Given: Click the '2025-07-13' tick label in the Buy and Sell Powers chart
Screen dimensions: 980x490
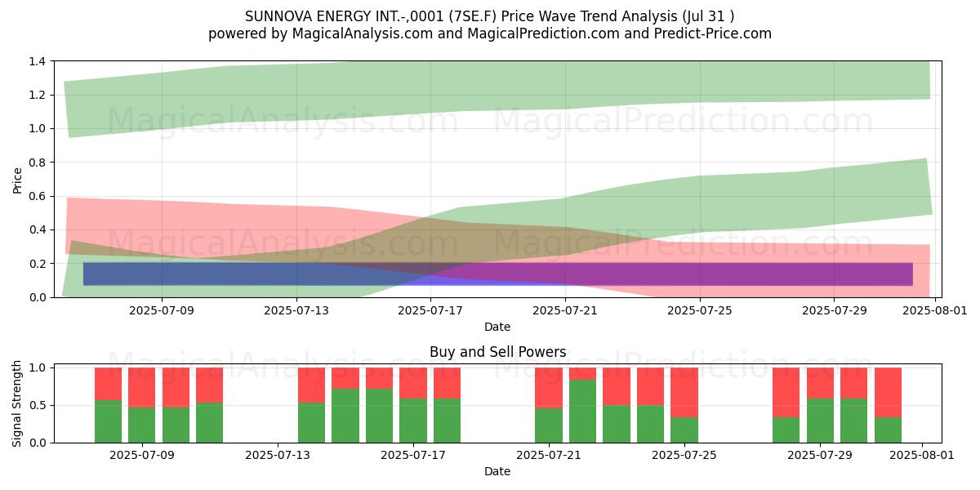Looking at the screenshot, I should pyautogui.click(x=278, y=455).
